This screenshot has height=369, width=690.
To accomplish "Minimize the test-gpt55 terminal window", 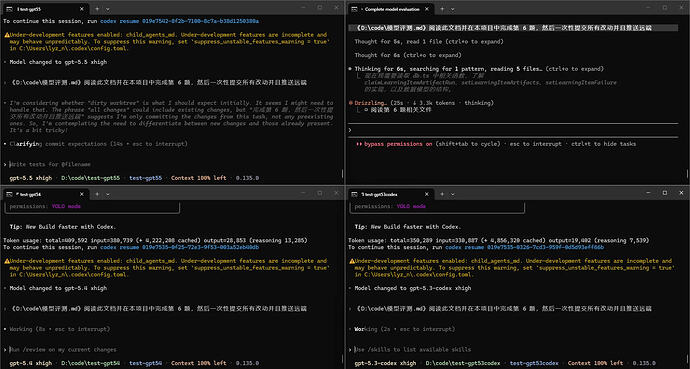I will coord(304,7).
